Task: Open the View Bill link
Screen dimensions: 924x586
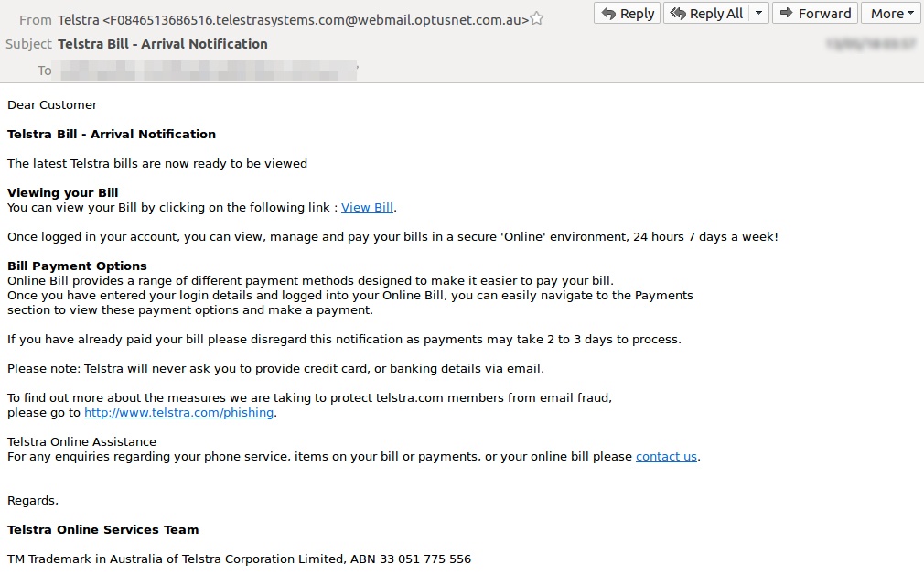Action: (367, 207)
